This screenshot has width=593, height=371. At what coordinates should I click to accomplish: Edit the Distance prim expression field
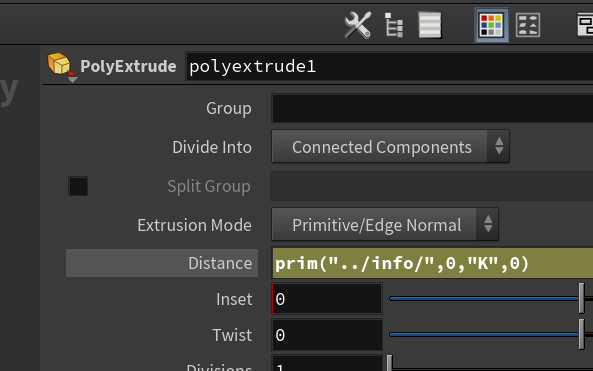(433, 263)
